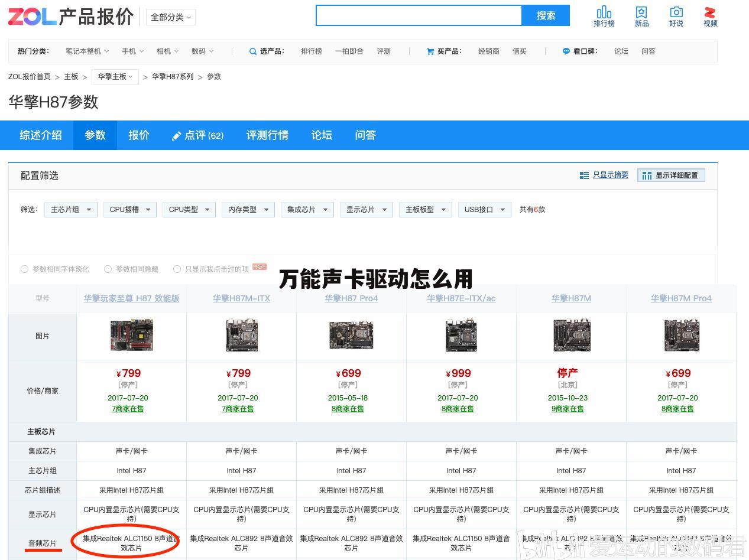Click the 值买 navigation link
The image size is (749, 560).
(x=520, y=51)
